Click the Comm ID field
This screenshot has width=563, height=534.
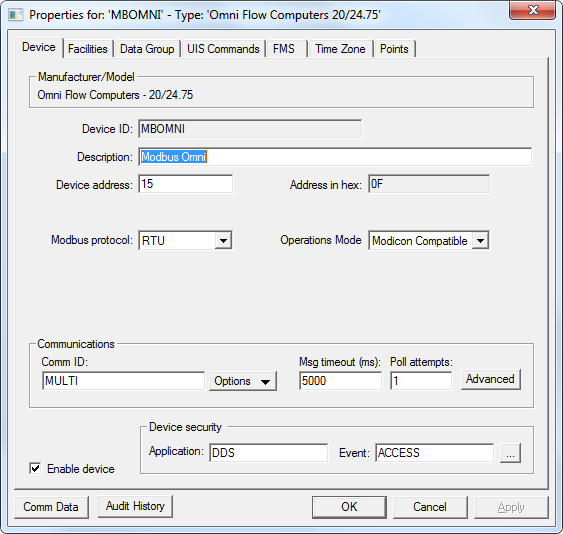pos(124,381)
